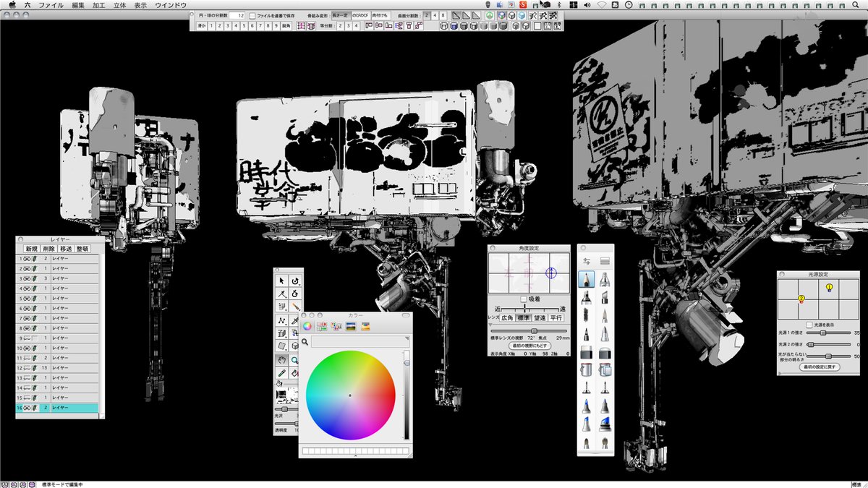Select the cube solid tool

click(x=295, y=346)
